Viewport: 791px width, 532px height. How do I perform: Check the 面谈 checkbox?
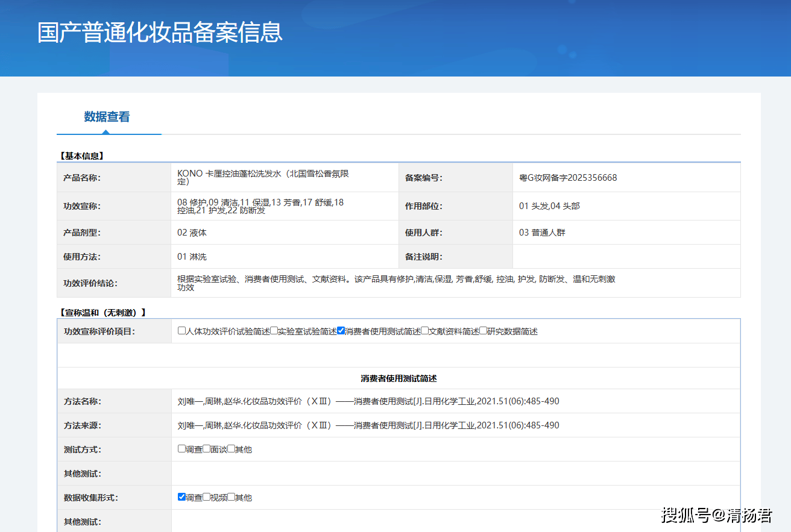[x=207, y=449]
